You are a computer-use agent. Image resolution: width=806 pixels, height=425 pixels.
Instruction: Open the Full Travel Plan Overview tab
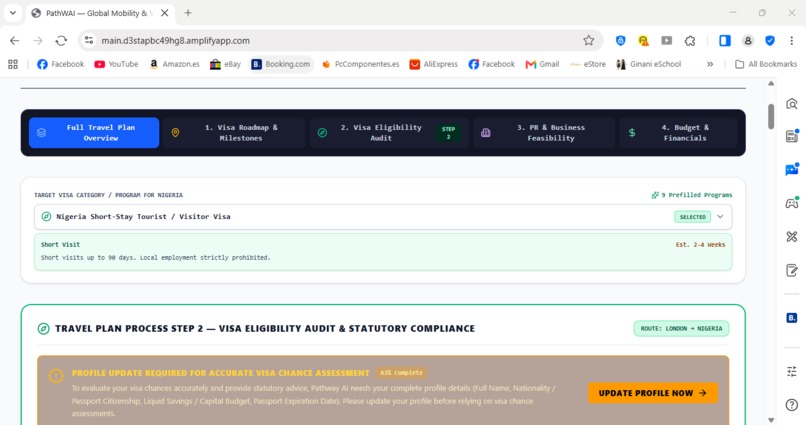click(94, 133)
